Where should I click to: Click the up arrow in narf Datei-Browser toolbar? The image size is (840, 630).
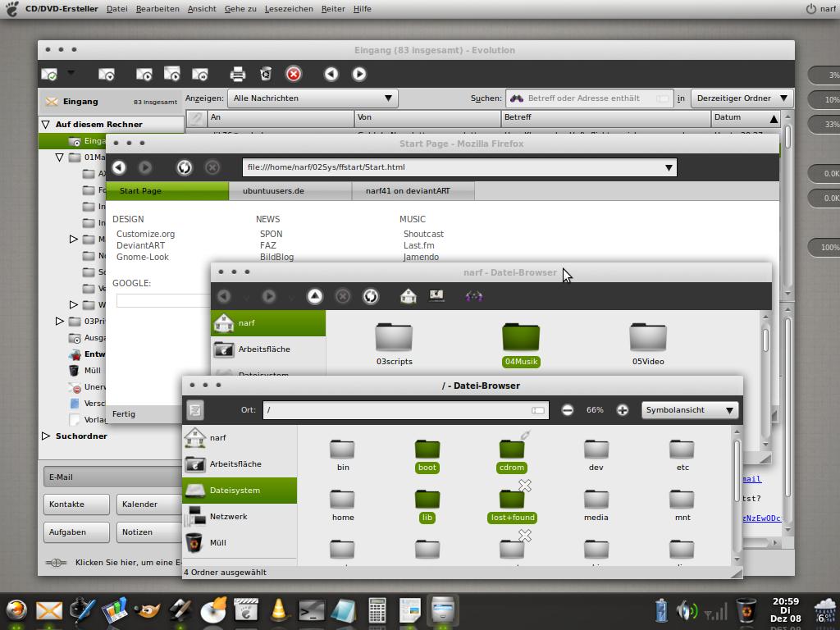tap(315, 296)
